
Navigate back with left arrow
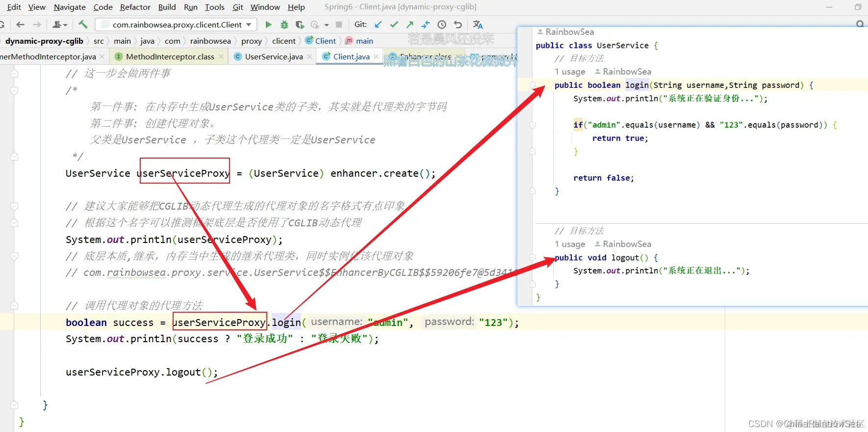[x=20, y=25]
